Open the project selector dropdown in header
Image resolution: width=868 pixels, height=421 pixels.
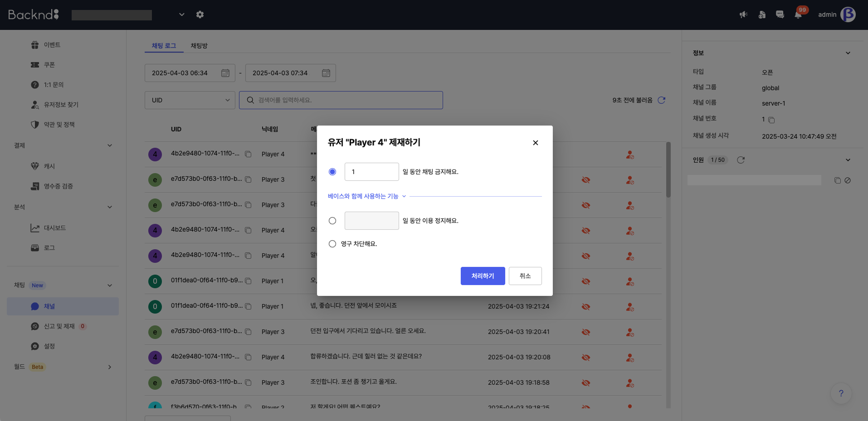(x=182, y=15)
